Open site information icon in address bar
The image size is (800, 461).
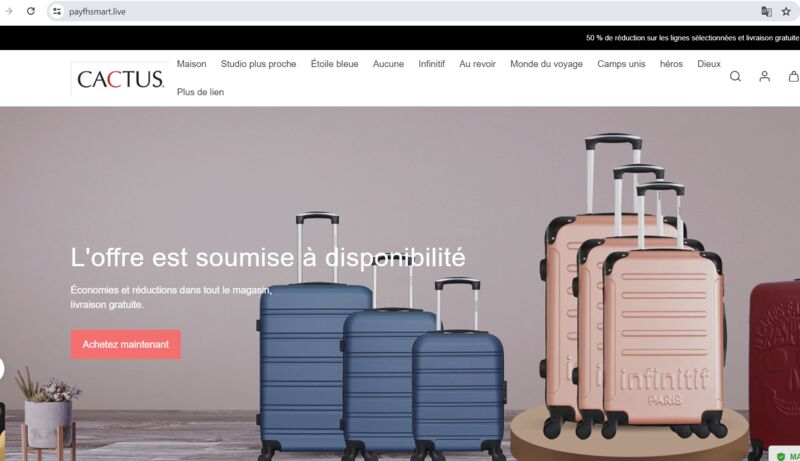pos(57,11)
